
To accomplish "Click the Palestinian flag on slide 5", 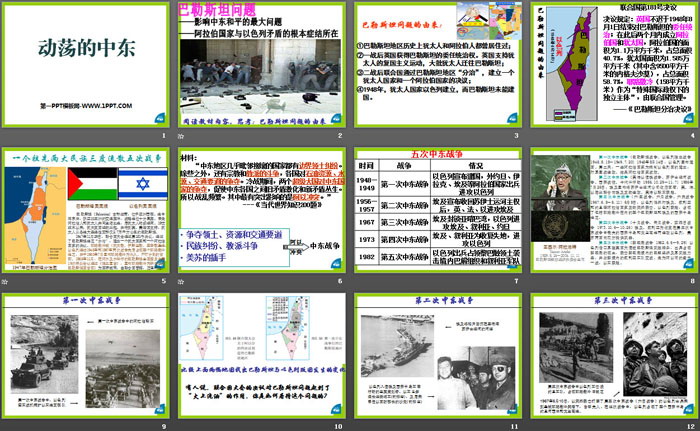I will pos(90,184).
